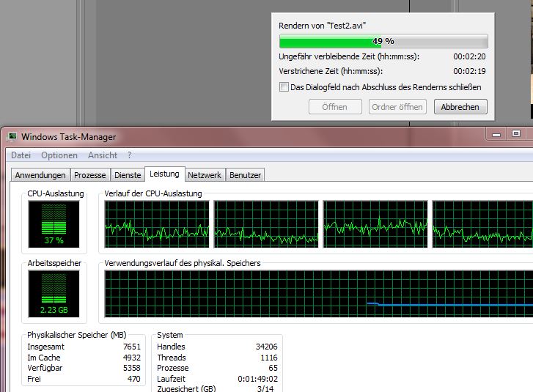Screen dimensions: 533x392
Task: Click the first CPU history graph
Action: pos(157,224)
